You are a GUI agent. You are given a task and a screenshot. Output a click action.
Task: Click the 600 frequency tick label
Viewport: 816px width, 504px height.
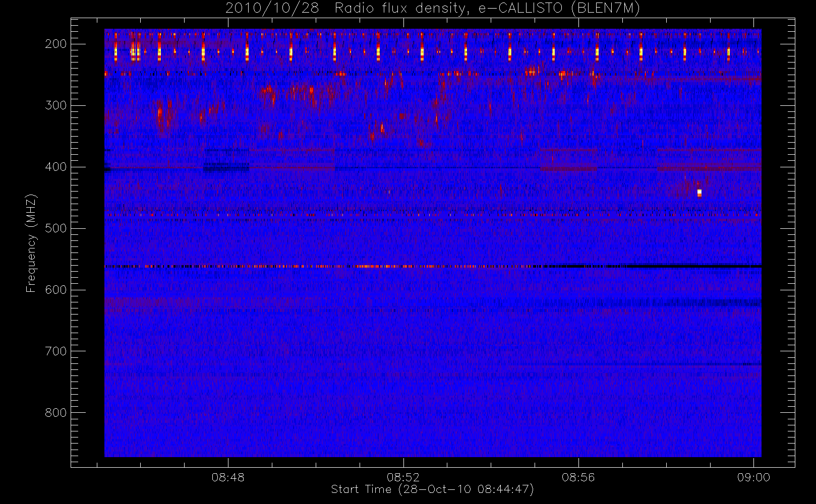tap(56, 290)
